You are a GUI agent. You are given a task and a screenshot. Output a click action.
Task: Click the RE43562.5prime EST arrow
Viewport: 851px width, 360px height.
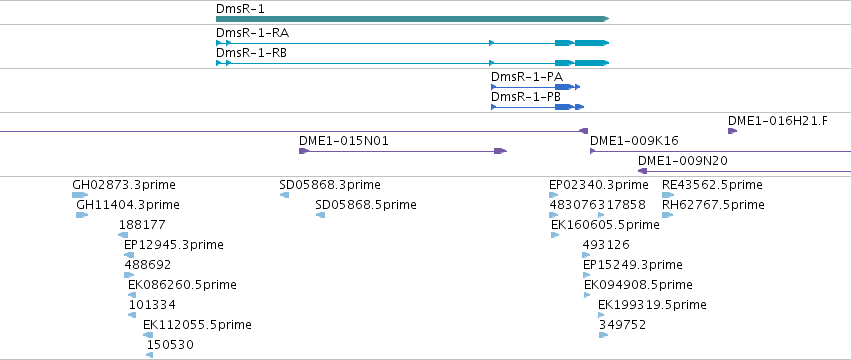tap(668, 195)
